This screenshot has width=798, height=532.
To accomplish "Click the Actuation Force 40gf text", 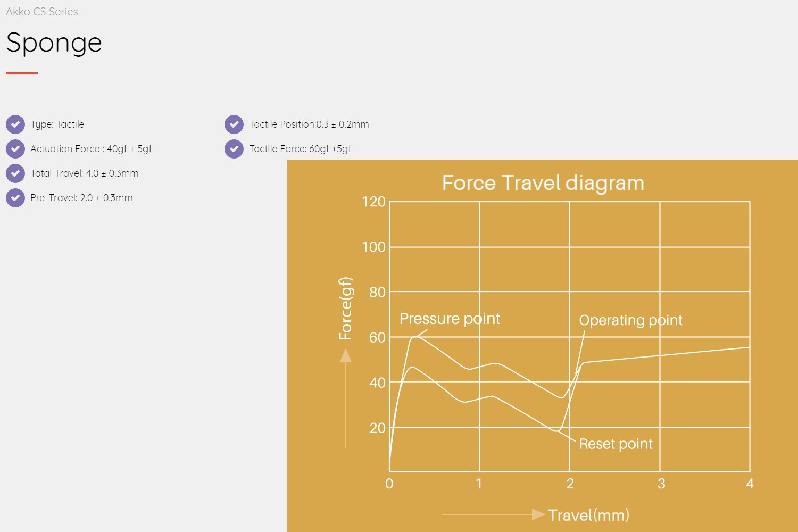I will (x=91, y=149).
